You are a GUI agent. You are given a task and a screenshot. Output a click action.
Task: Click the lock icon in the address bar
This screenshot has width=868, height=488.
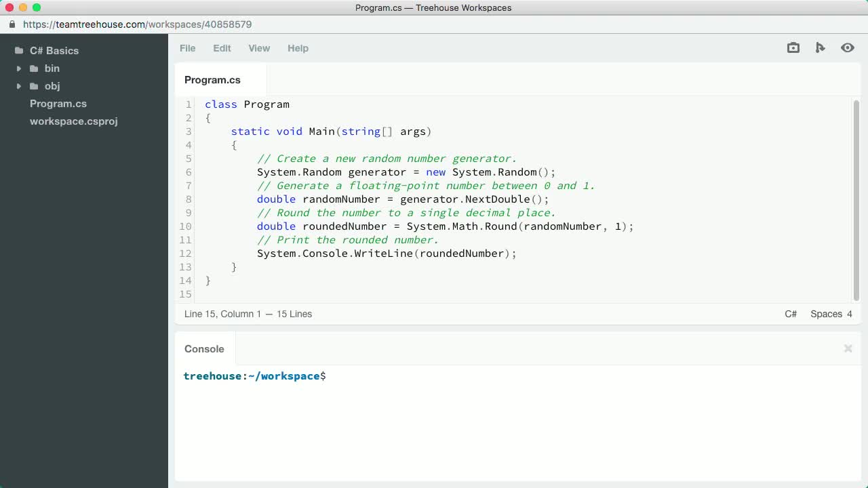click(12, 24)
